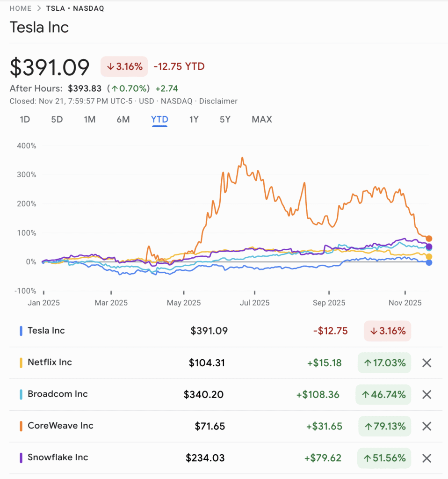Image resolution: width=448 pixels, height=479 pixels.
Task: Click the CoreWeave peak on chart line
Action: click(242, 158)
